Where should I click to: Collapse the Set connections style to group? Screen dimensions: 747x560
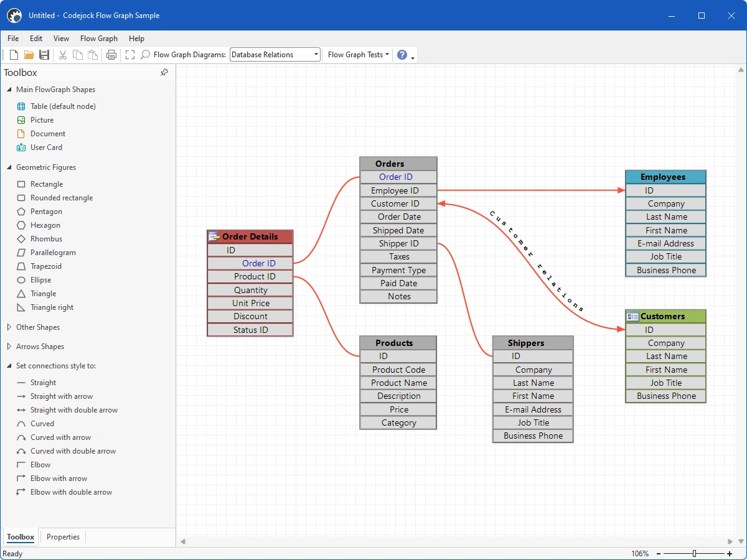tap(9, 366)
